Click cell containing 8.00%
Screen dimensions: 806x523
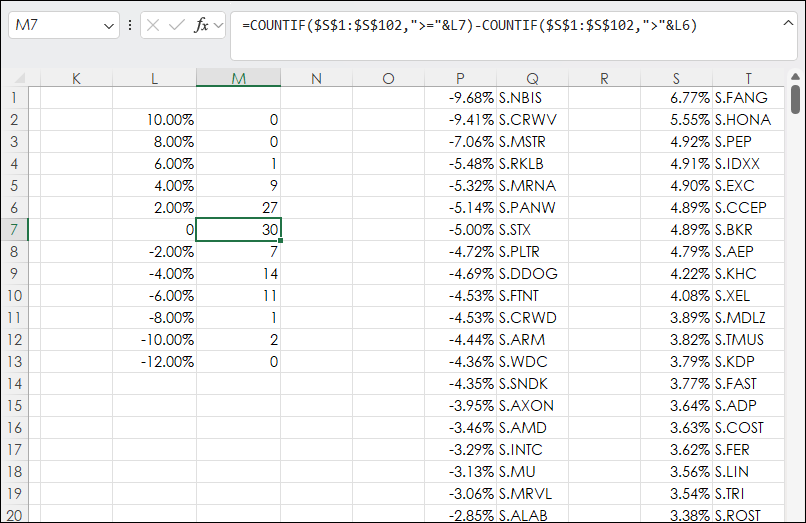coord(154,142)
